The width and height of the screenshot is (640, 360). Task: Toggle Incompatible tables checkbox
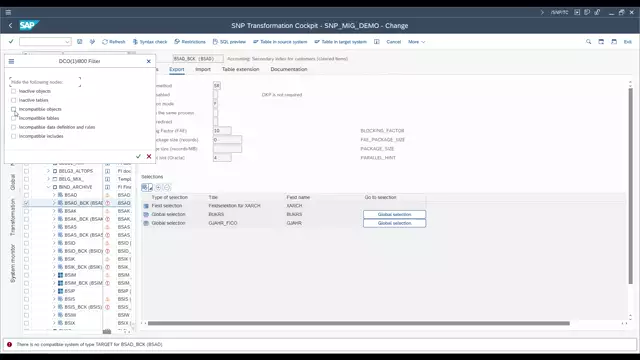[x=13, y=118]
